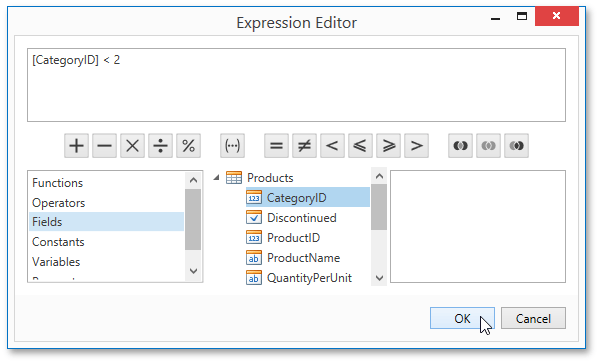Click the ProductID numeric field icon
The height and width of the screenshot is (363, 599).
(x=254, y=238)
